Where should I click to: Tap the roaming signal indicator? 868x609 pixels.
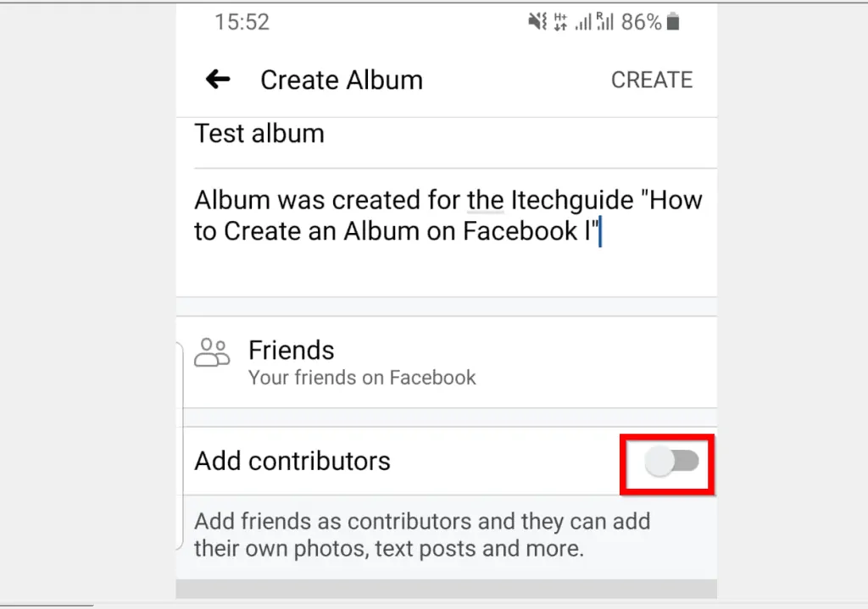pos(604,22)
